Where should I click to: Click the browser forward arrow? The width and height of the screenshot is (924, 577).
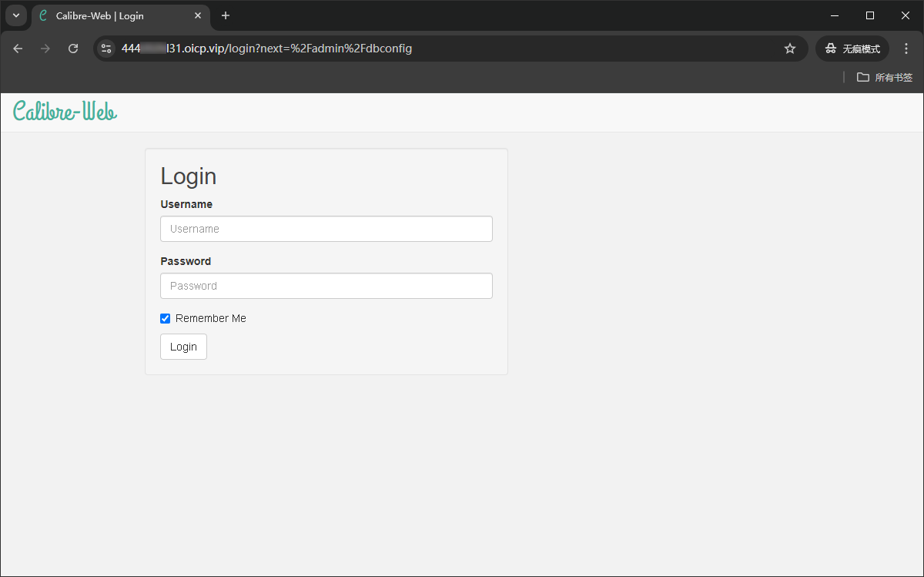45,49
